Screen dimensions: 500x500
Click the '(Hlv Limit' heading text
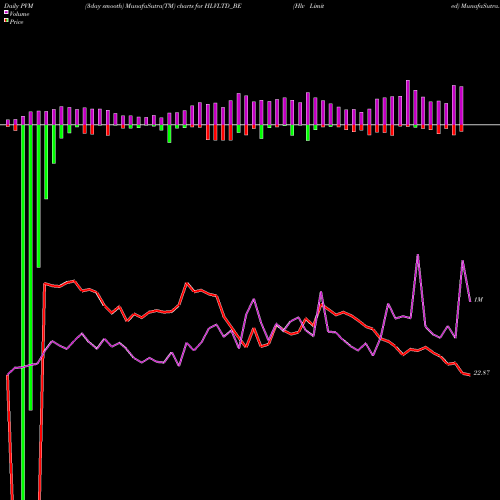click(x=308, y=6)
